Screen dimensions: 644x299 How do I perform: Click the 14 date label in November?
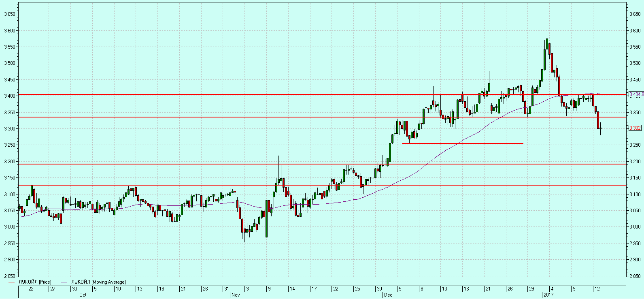(x=292, y=289)
